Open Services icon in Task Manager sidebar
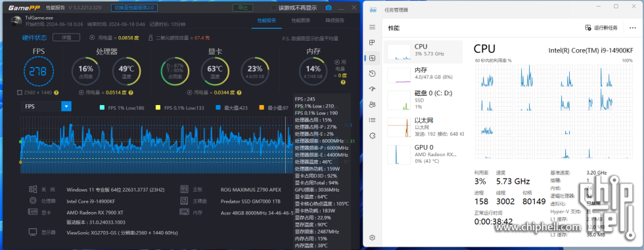This screenshot has width=644, height=250. pyautogui.click(x=372, y=136)
